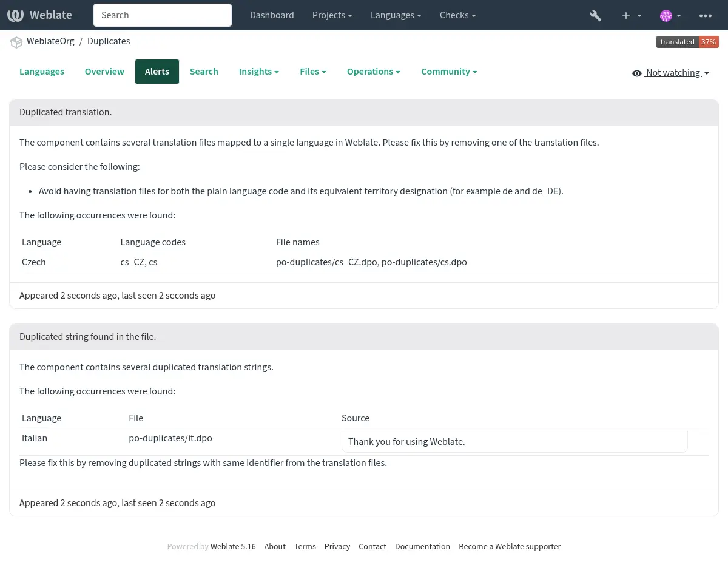Open the Documentation footer link

422,546
